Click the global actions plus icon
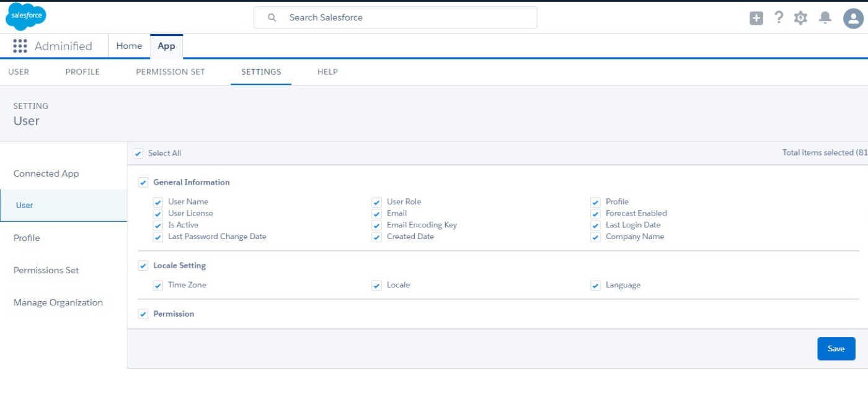868x399 pixels. (x=756, y=18)
